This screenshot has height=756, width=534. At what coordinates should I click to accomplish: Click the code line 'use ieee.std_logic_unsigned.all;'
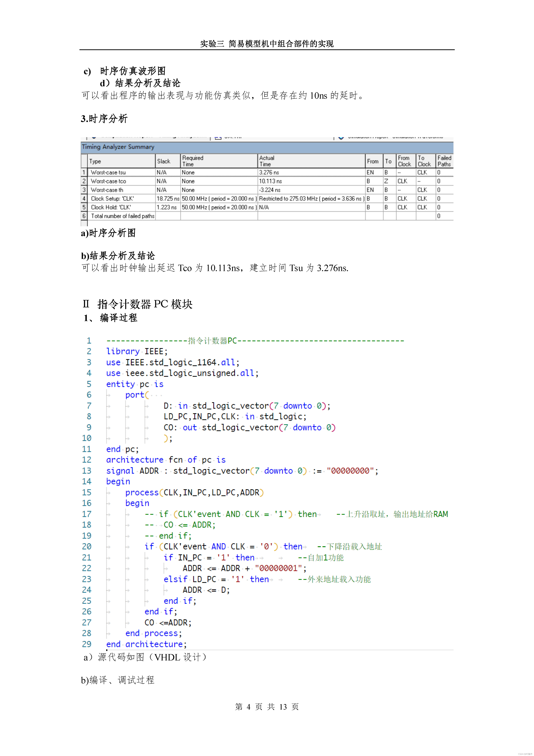pyautogui.click(x=182, y=373)
